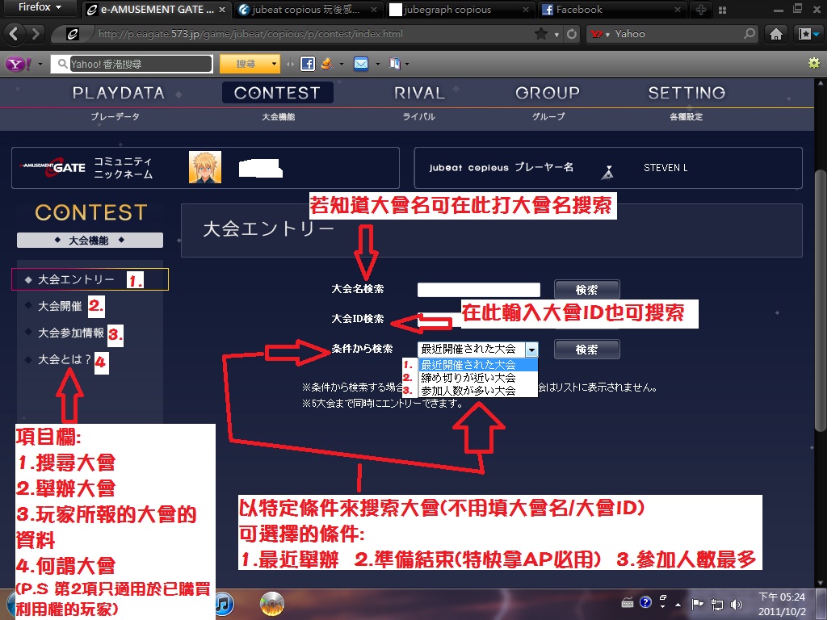Go forward with the forward arrow

[36, 34]
